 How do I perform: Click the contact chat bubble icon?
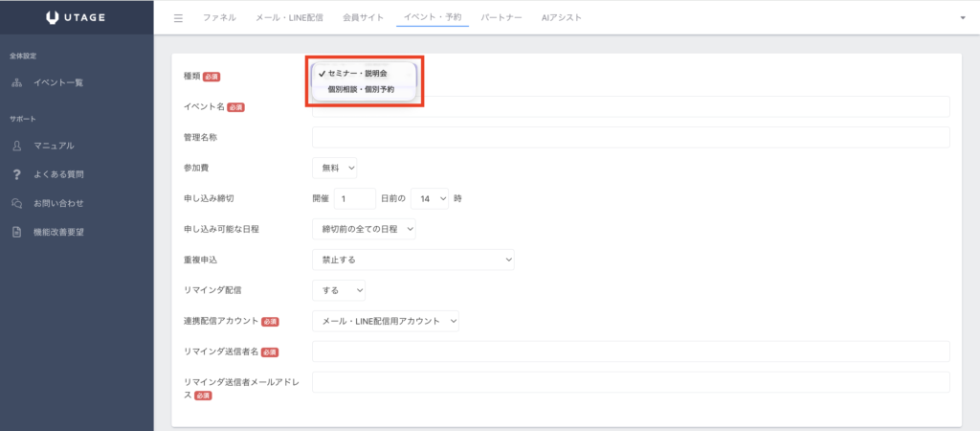[16, 203]
